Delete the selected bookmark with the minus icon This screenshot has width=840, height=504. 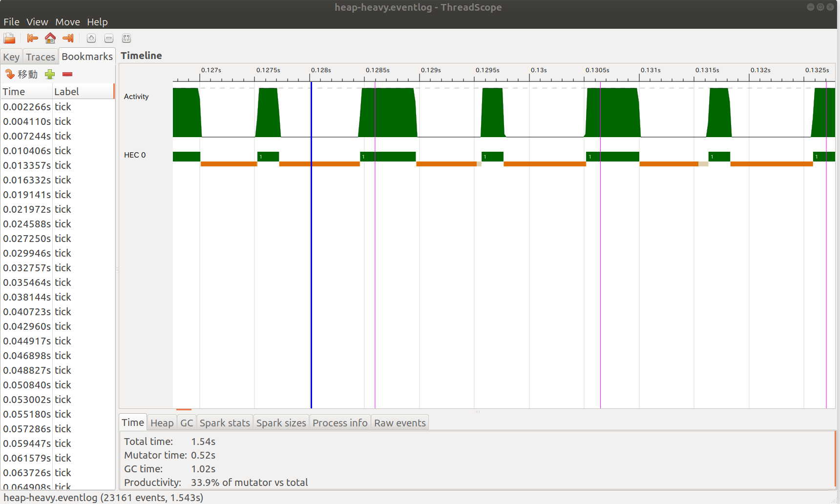[x=67, y=74]
